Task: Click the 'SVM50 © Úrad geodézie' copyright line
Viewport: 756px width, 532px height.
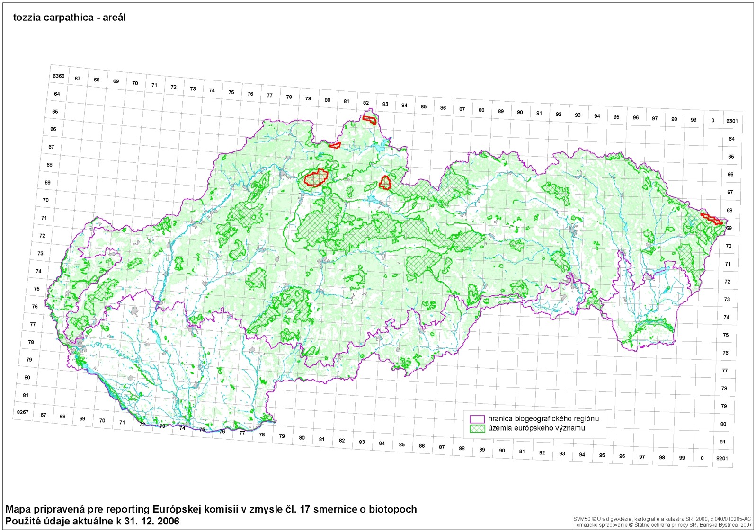Action: (x=662, y=519)
